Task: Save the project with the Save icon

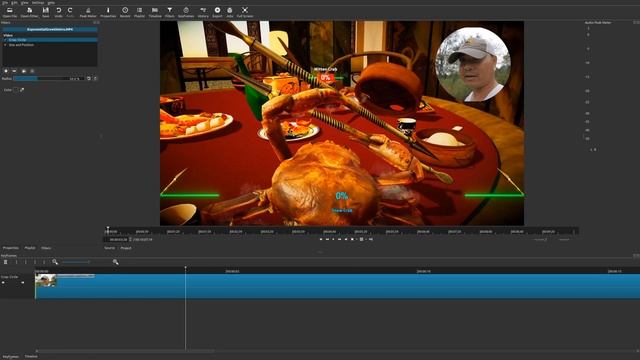Action: (x=46, y=12)
